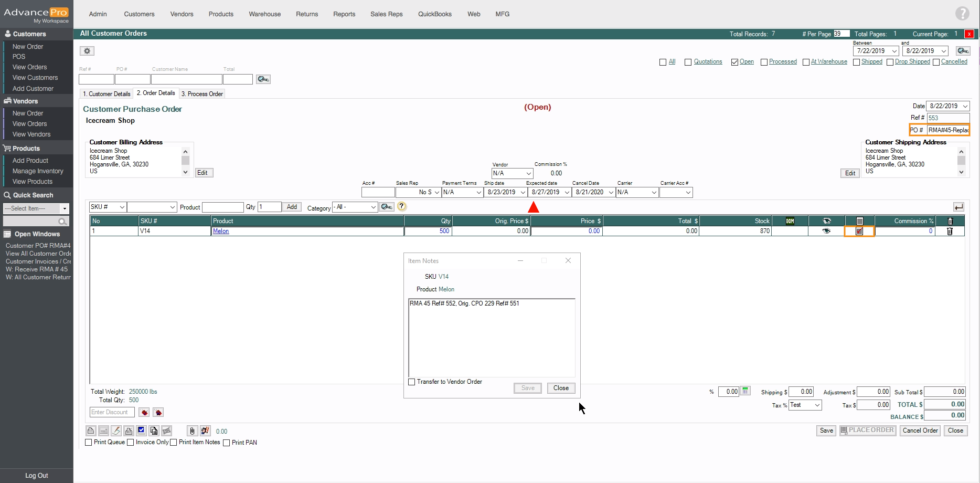Delete the Melon row with trash icon
Screen dimensions: 980x483
950,231
